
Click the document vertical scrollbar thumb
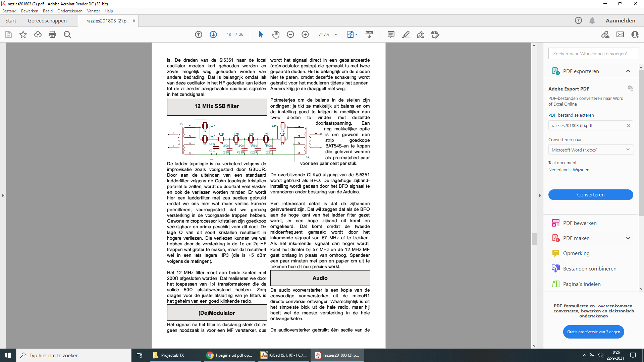534,239
